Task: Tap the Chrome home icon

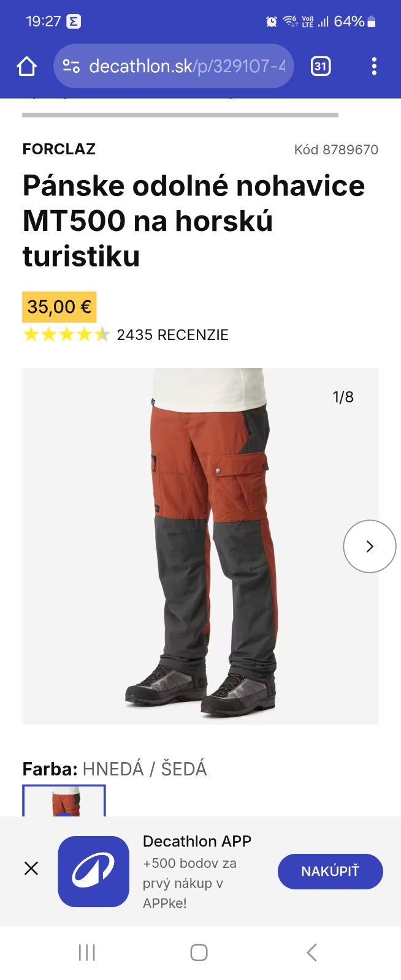Action: [26, 66]
